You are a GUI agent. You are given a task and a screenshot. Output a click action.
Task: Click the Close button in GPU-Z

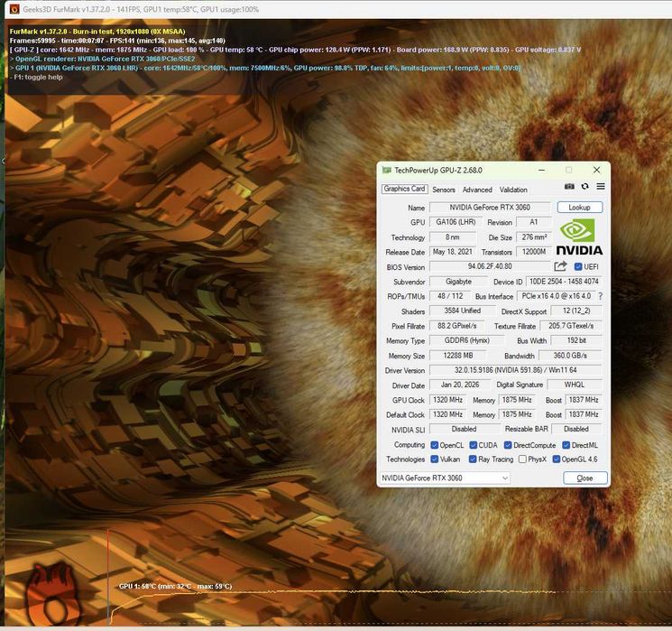pos(585,478)
